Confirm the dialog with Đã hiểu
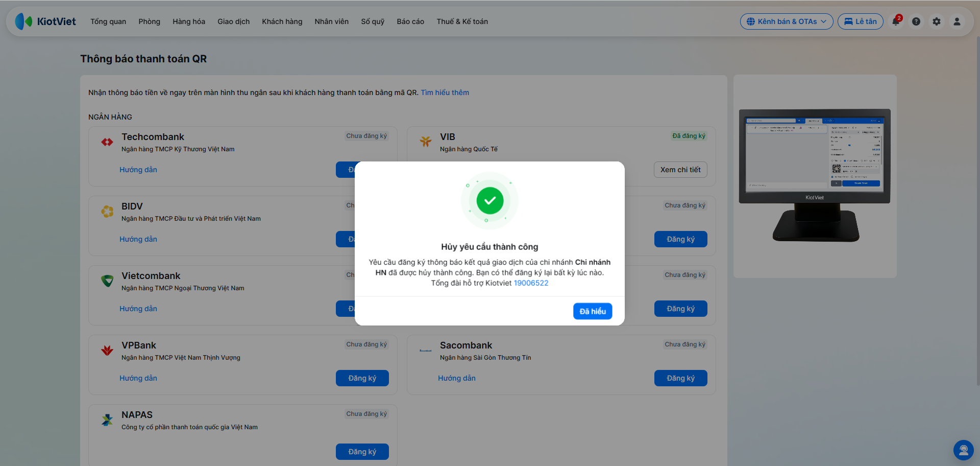 coord(593,311)
